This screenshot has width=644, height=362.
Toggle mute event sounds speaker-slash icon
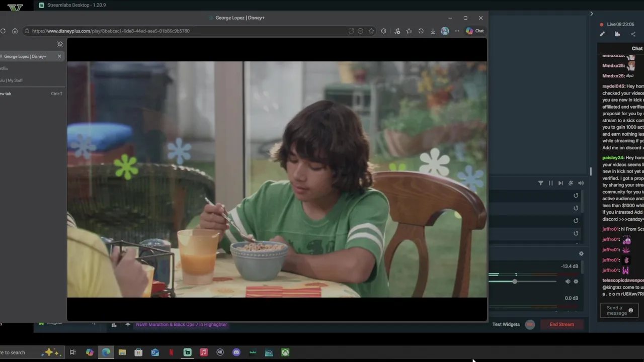[x=571, y=183]
